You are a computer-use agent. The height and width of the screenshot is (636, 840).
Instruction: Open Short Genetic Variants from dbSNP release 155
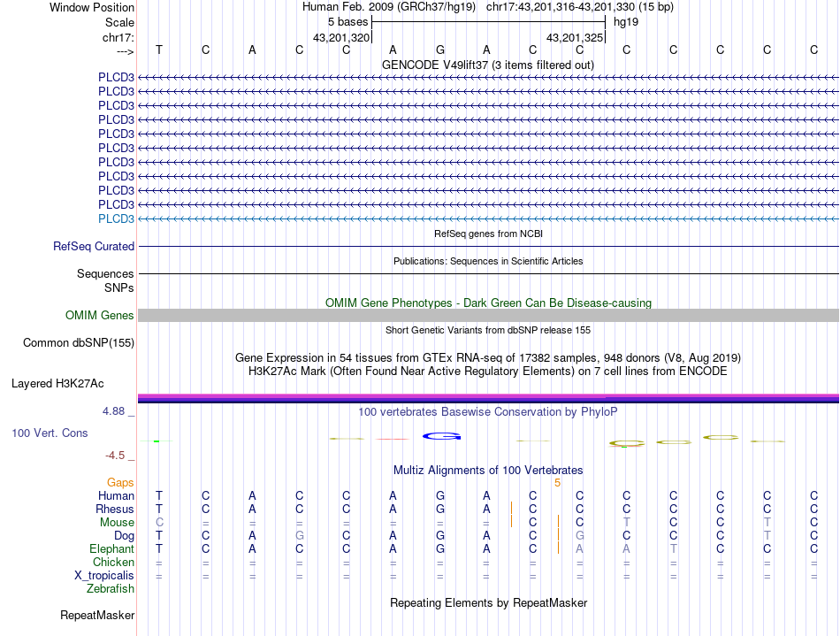point(488,330)
